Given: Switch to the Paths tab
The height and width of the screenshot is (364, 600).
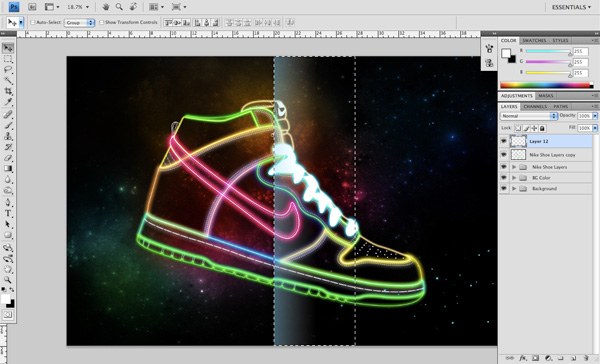Looking at the screenshot, I should [x=561, y=106].
